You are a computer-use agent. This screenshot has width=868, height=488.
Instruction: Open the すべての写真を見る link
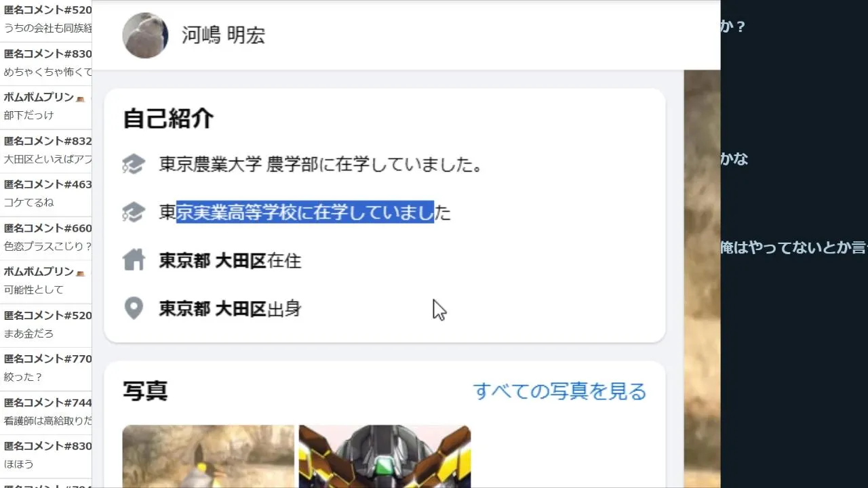[x=559, y=391]
